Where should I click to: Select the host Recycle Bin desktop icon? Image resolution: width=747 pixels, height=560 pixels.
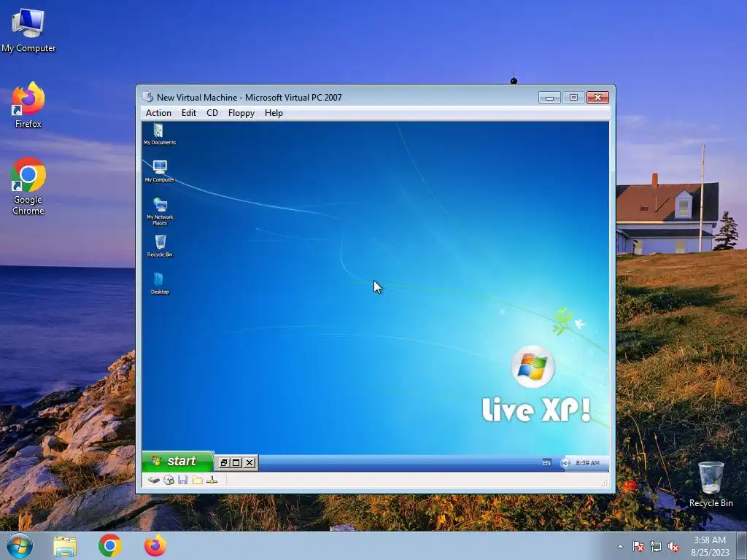pos(711,484)
